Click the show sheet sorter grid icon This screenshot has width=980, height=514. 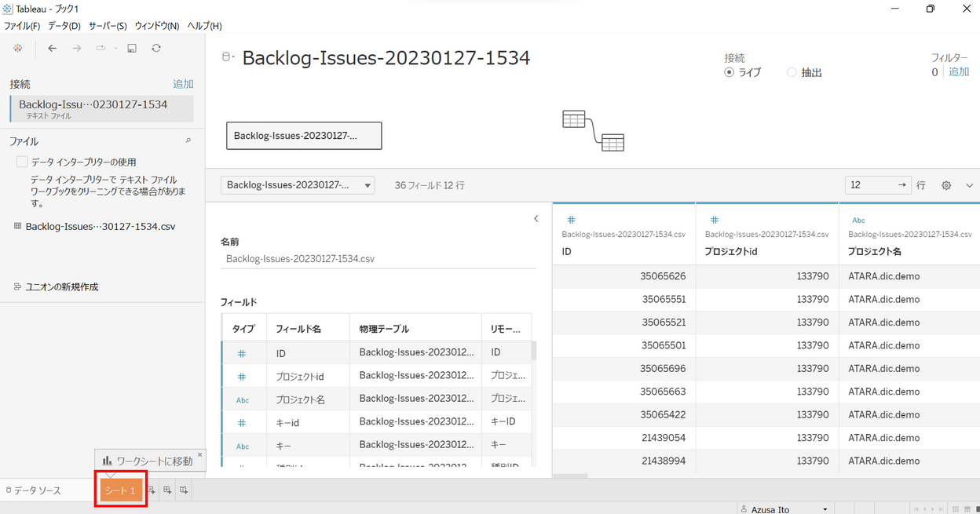click(x=955, y=509)
